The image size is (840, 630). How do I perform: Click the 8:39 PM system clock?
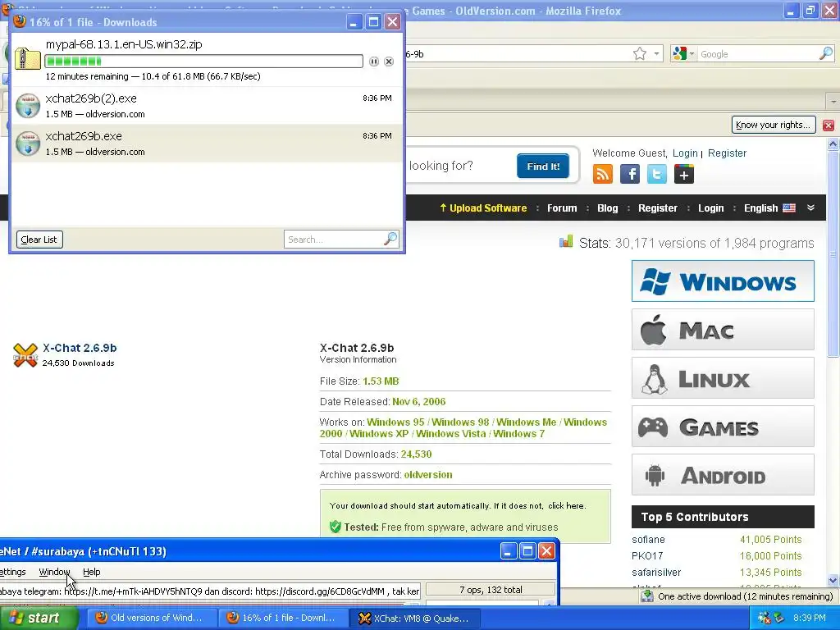pos(810,618)
